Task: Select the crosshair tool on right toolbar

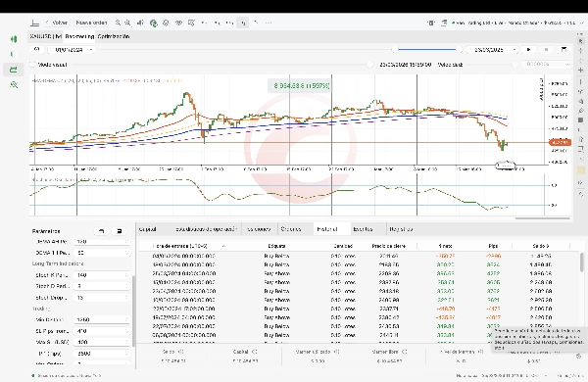Action: 580,51
